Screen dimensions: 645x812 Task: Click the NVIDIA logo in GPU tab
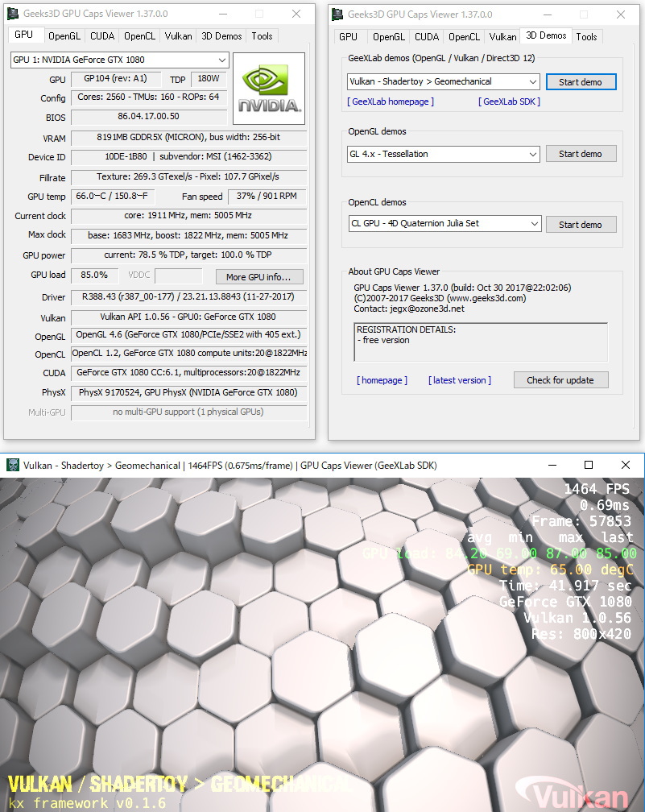click(269, 89)
